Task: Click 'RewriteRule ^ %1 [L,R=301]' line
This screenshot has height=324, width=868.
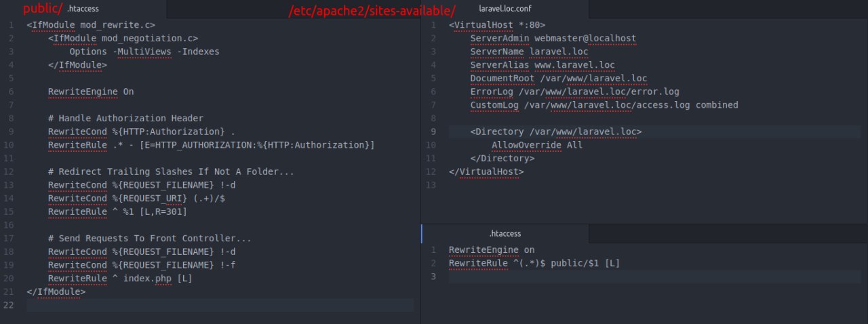Action: coord(117,212)
